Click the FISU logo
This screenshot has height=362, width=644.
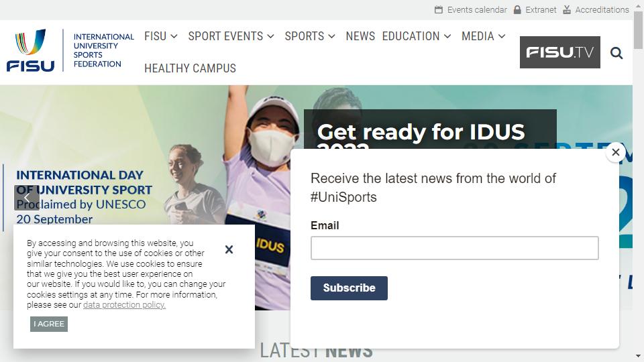(x=70, y=50)
